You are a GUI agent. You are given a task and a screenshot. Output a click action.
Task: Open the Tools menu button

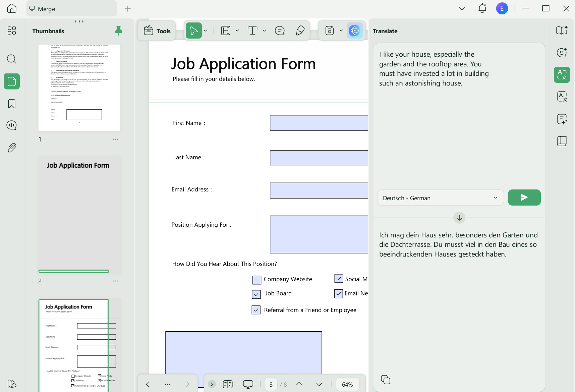[157, 31]
